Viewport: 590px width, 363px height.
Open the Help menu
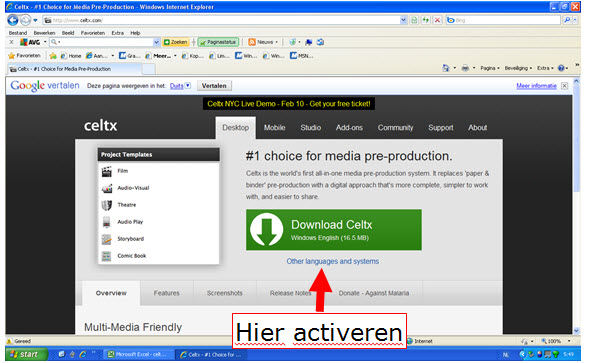[x=135, y=33]
